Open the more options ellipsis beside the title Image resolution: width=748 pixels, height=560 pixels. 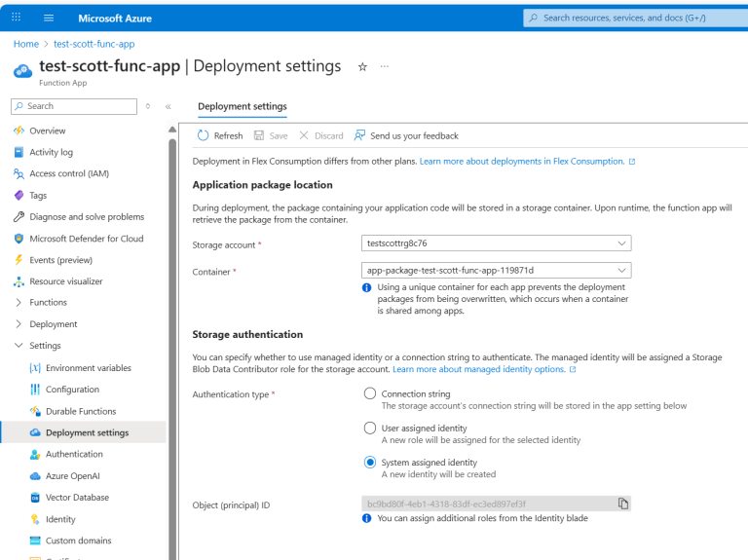tap(385, 66)
